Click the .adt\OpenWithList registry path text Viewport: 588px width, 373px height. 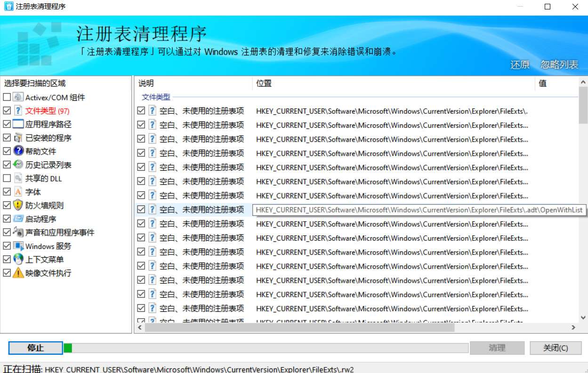pos(419,210)
